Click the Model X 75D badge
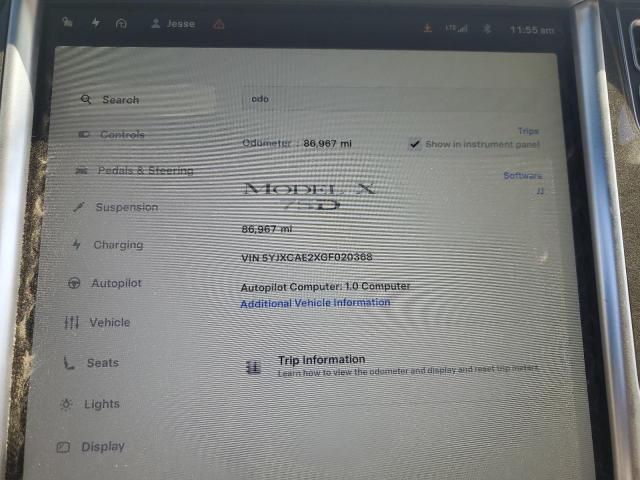The height and width of the screenshot is (480, 640). point(310,196)
